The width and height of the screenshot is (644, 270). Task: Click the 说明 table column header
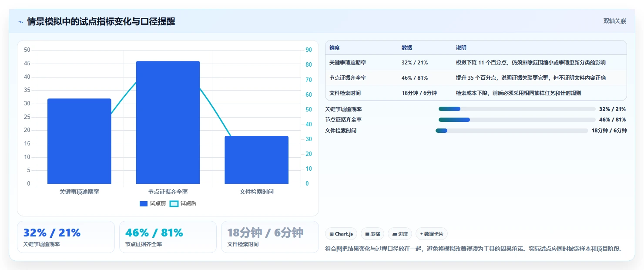[461, 48]
